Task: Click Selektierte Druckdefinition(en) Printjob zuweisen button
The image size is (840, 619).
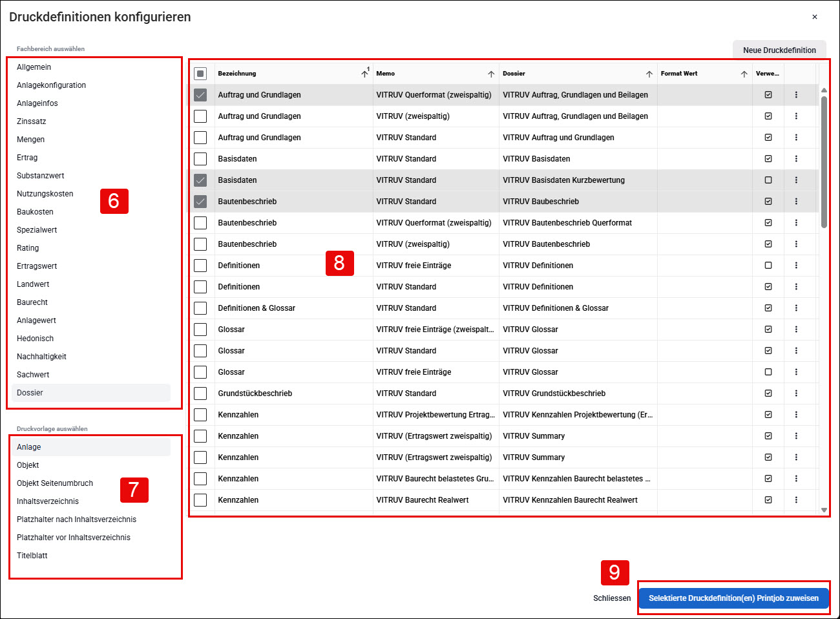Action: [x=733, y=598]
